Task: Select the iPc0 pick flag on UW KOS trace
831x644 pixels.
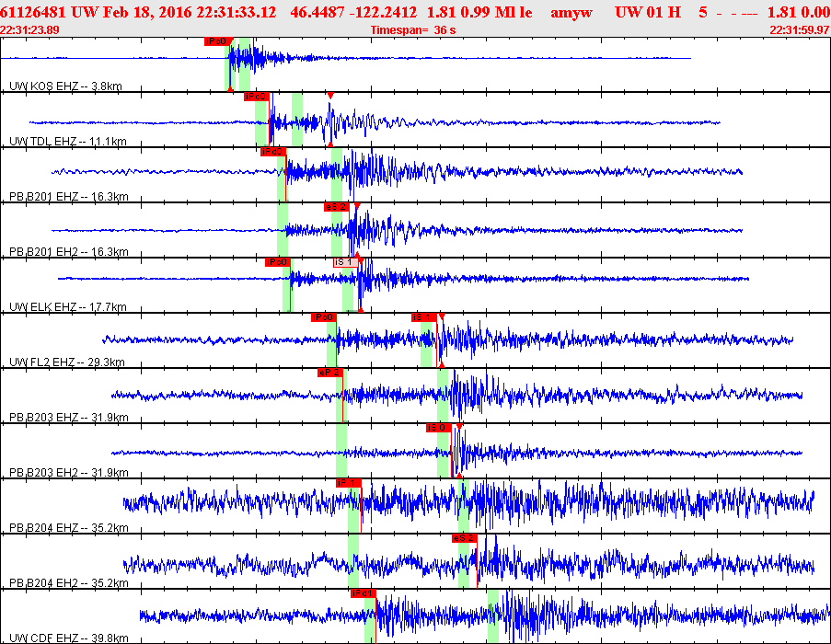Action: coord(217,41)
